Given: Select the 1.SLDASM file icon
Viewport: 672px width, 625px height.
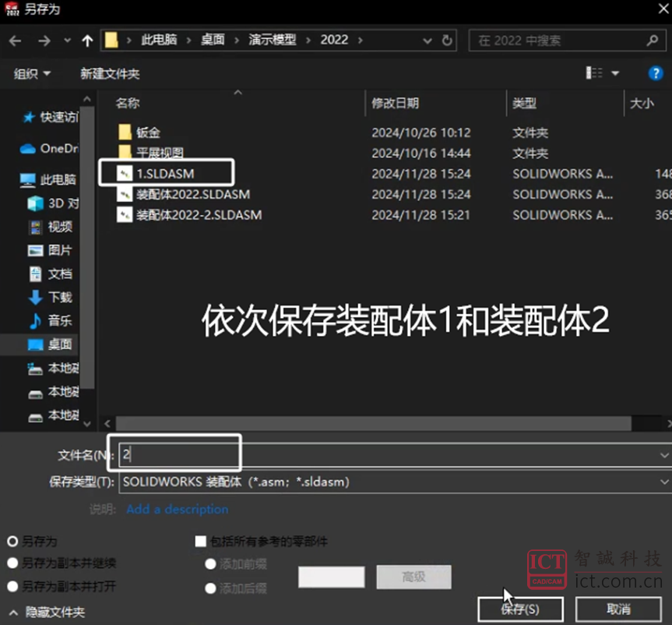Looking at the screenshot, I should point(125,173).
